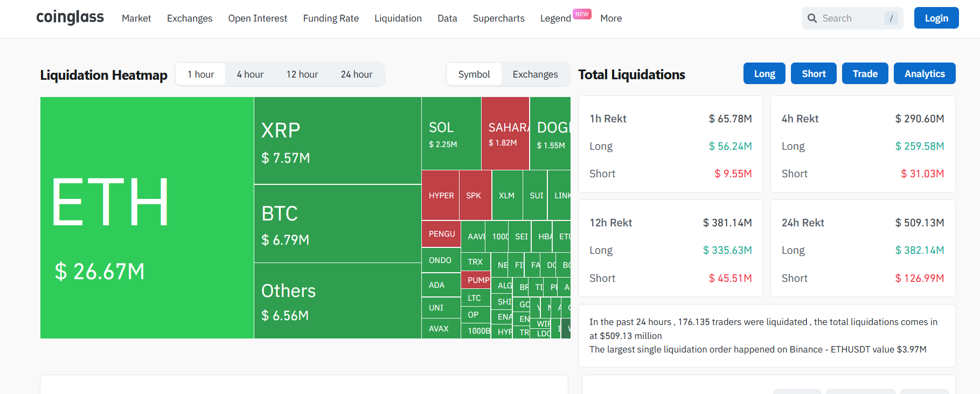Viewport: 980px width, 394px height.
Task: Click the ONDO tile
Action: (x=441, y=260)
